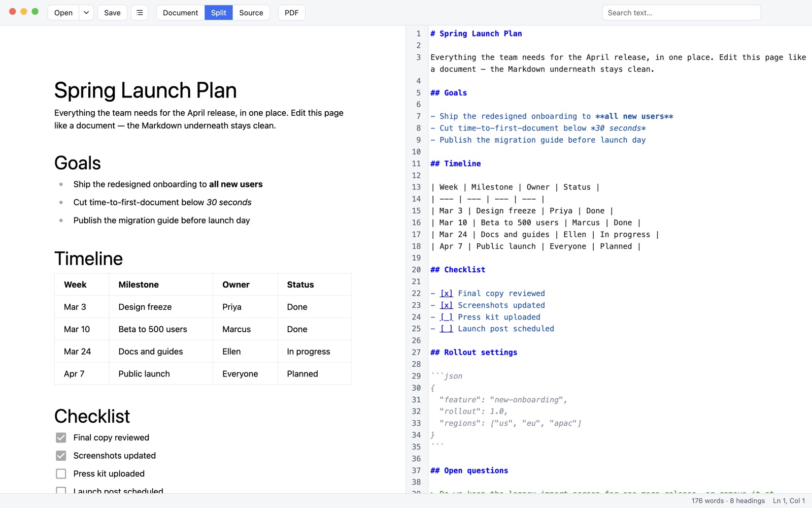The width and height of the screenshot is (812, 508).
Task: Select the Status column header cell
Action: pyautogui.click(x=314, y=284)
